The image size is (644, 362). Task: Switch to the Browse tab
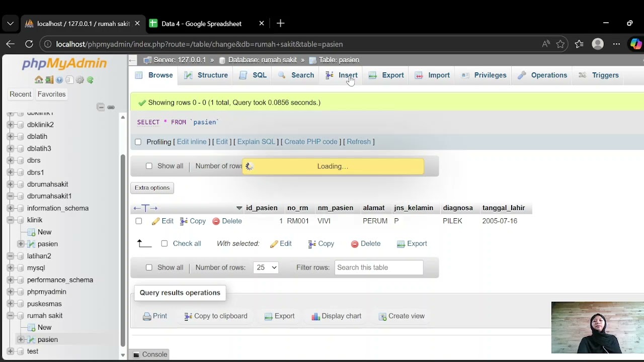point(154,75)
